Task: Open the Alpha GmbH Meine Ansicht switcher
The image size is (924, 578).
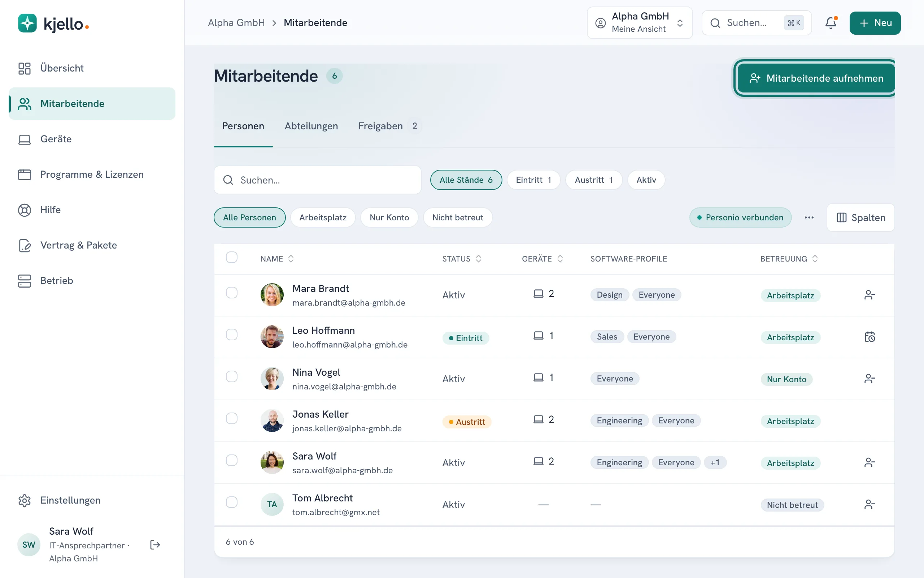Action: pyautogui.click(x=640, y=23)
